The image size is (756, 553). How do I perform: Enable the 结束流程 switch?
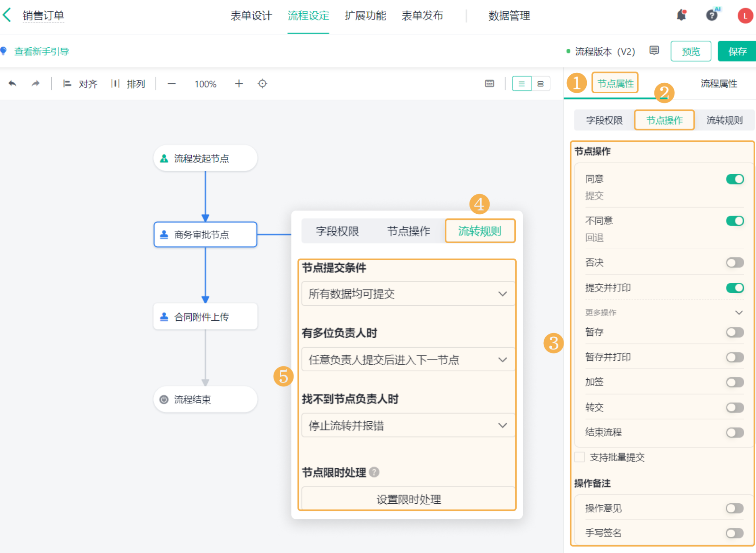pos(735,433)
